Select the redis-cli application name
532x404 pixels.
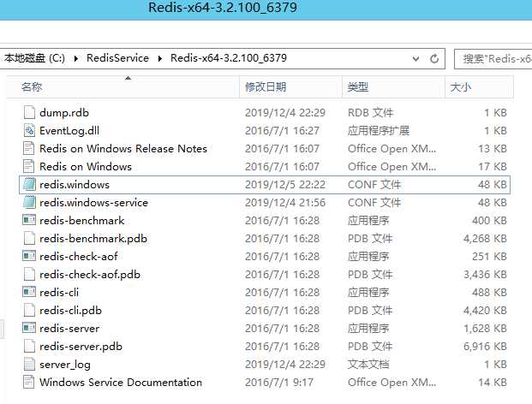point(59,292)
